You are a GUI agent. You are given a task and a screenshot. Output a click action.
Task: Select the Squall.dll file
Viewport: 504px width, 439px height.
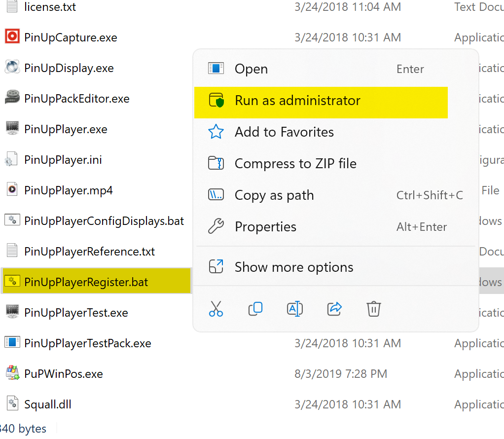coord(48,404)
